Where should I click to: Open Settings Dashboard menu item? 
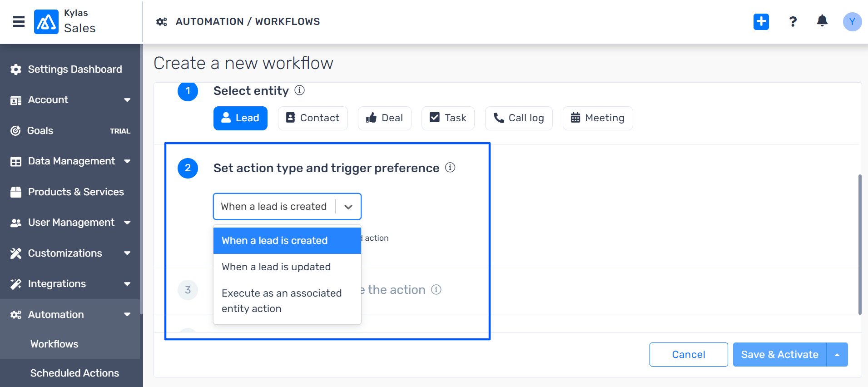(x=75, y=69)
